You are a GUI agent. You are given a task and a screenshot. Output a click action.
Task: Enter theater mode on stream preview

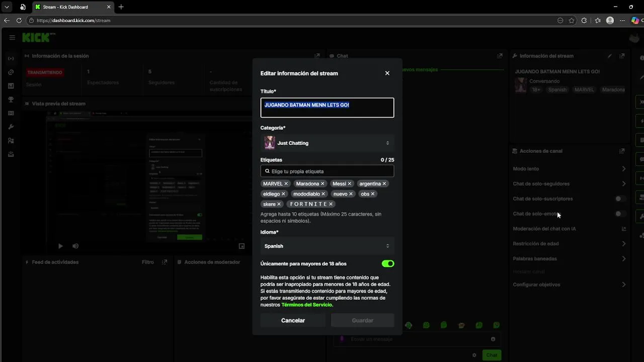(x=242, y=246)
